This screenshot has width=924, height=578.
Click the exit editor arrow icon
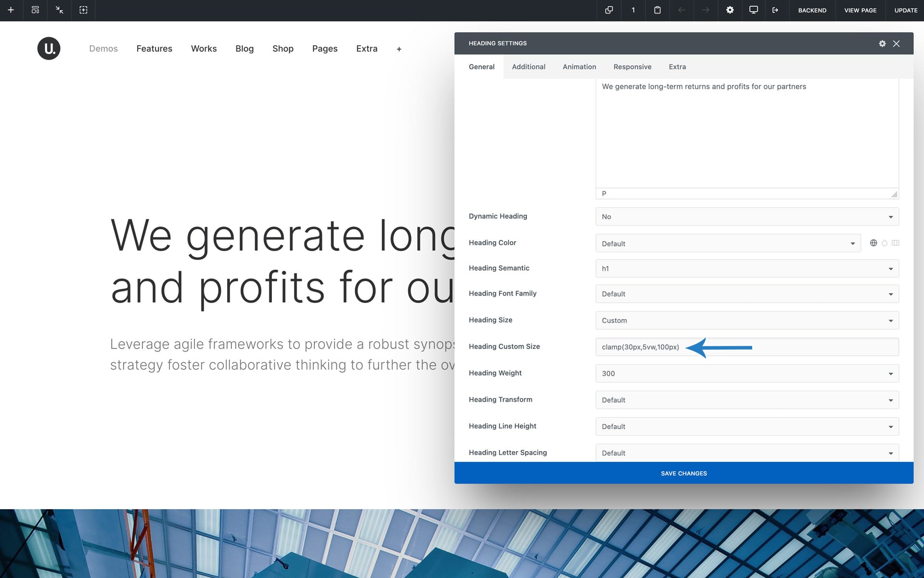coord(775,10)
